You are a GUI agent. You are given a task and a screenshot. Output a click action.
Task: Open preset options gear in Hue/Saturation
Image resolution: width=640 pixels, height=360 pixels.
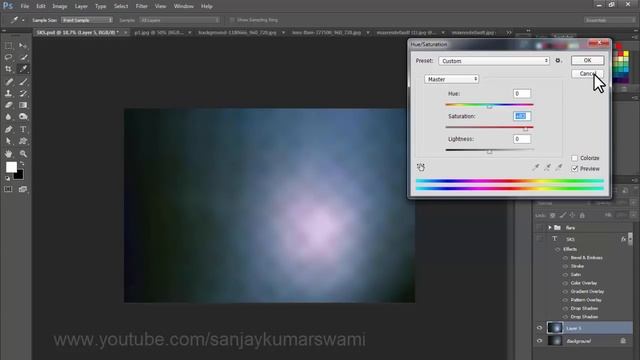(558, 60)
